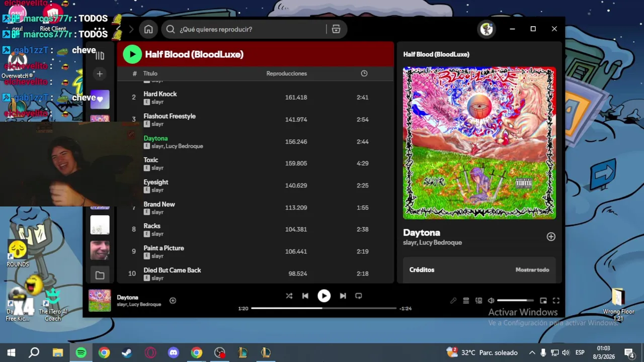The height and width of the screenshot is (362, 644).
Task: Toggle the lyrics microphone icon
Action: 453,301
